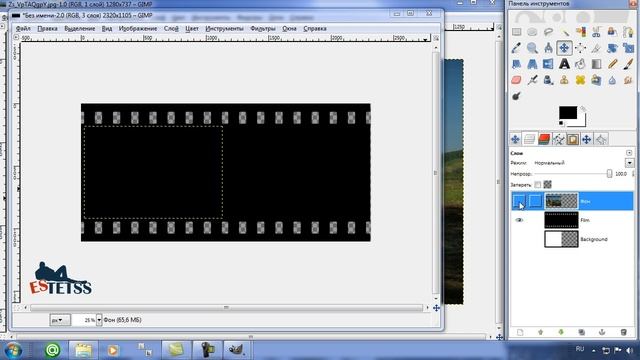
Task: Select the Clone stamp tool
Action: [x=564, y=80]
